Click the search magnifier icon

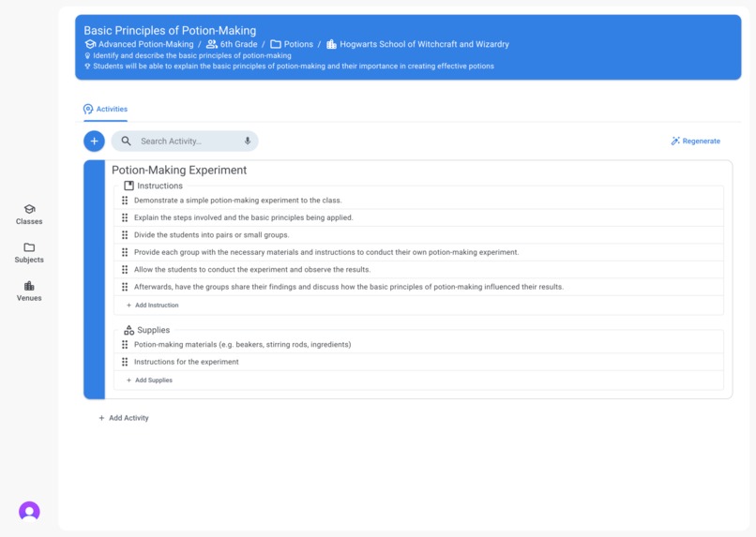(126, 142)
